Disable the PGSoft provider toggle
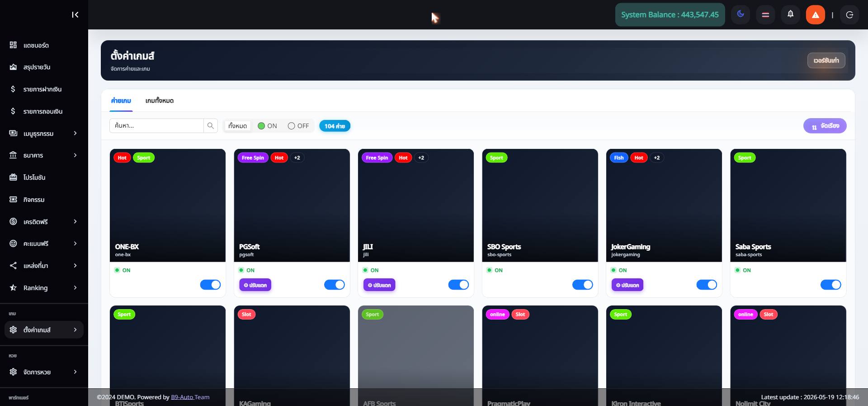 tap(335, 285)
